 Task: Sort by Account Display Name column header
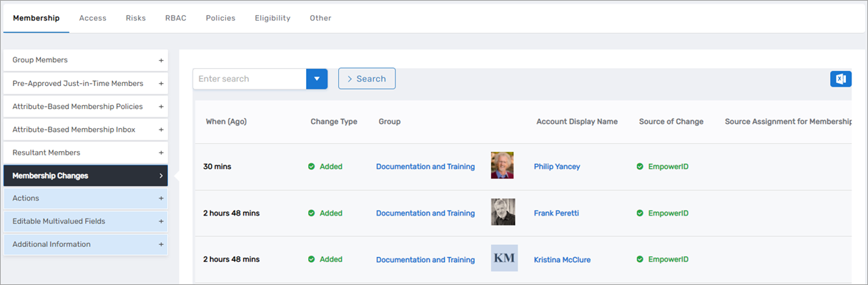(577, 122)
